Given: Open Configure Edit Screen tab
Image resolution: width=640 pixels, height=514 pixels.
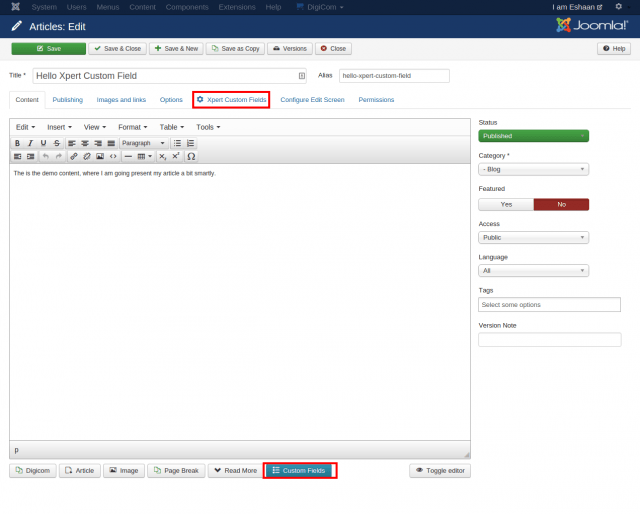Looking at the screenshot, I should pos(312,100).
